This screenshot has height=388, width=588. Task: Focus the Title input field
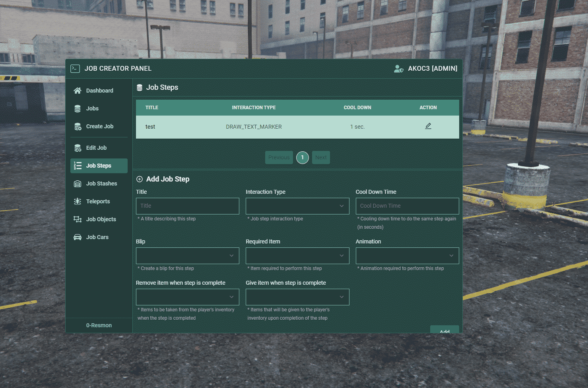(x=188, y=206)
